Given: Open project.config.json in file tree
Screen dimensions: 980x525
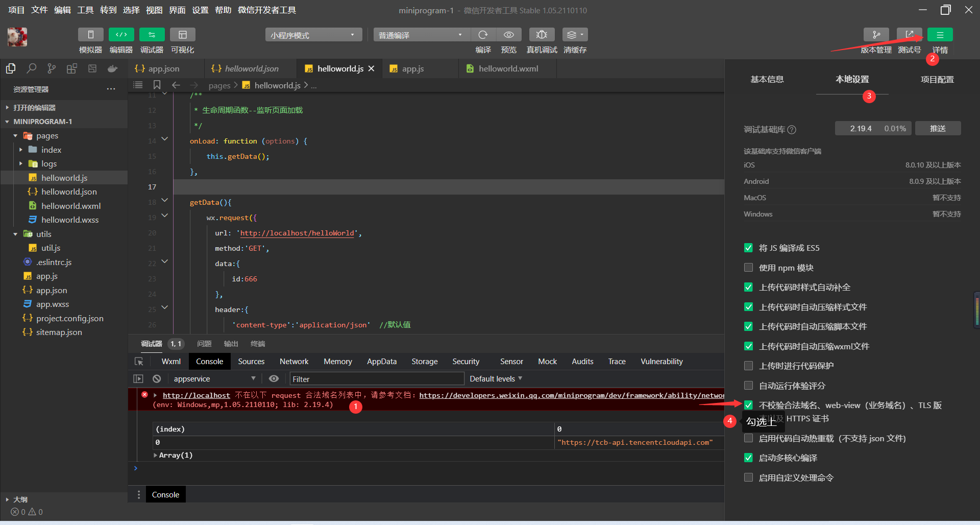Looking at the screenshot, I should tap(69, 318).
